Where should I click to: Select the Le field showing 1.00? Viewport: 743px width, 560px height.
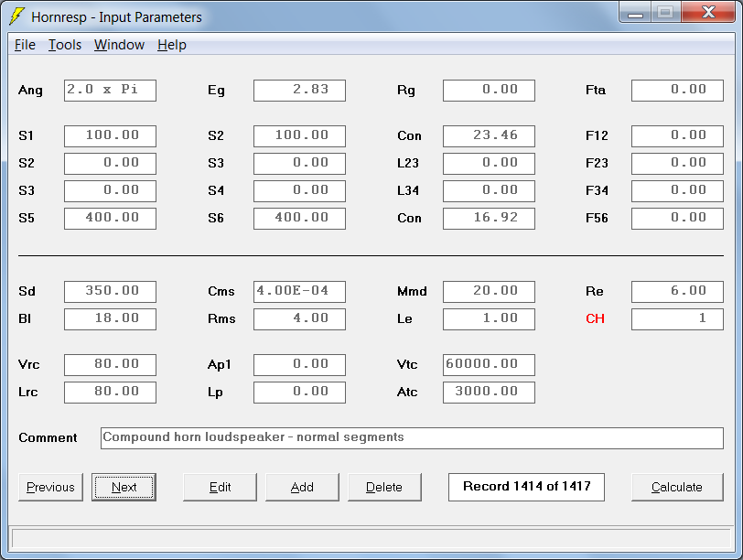[x=489, y=319]
